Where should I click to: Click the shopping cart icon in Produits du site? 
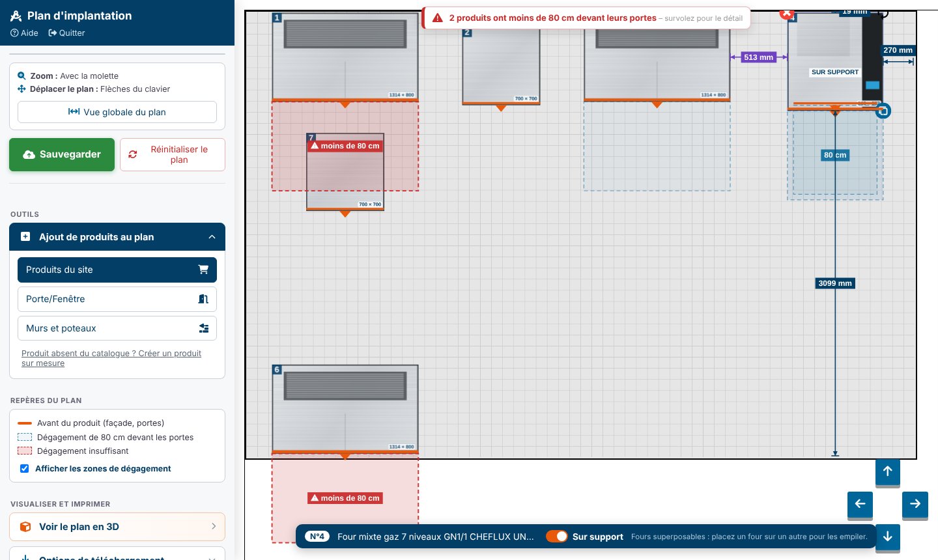(203, 270)
